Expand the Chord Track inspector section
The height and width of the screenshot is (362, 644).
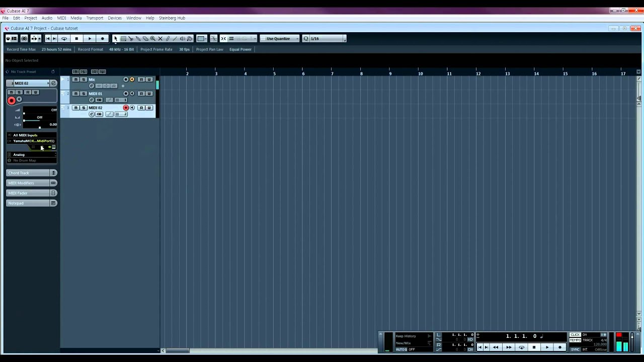pyautogui.click(x=32, y=173)
